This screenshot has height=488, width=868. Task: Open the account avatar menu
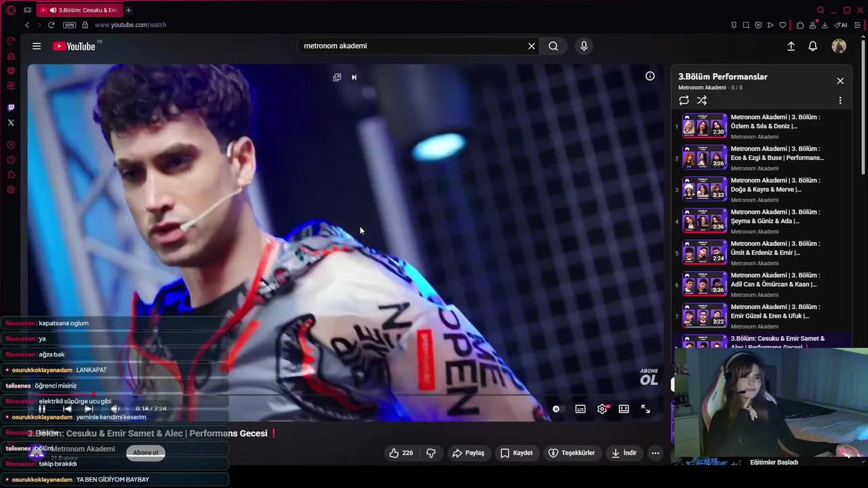coord(839,46)
